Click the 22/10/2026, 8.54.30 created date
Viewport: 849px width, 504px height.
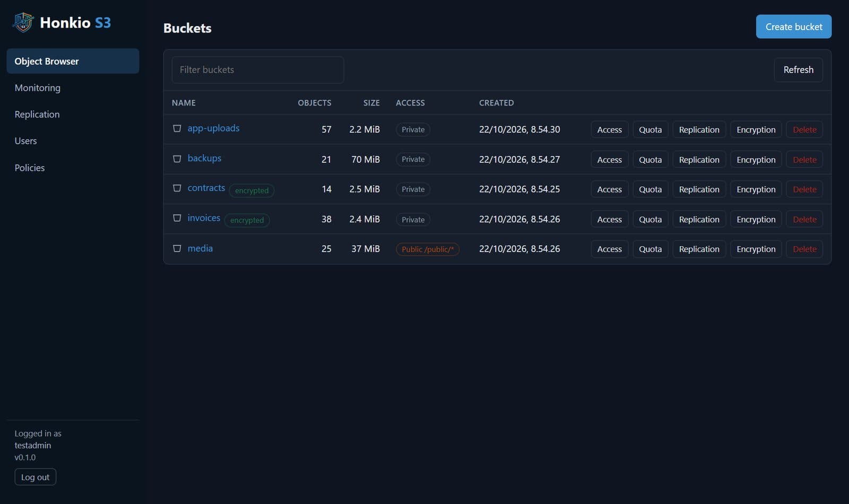click(519, 129)
